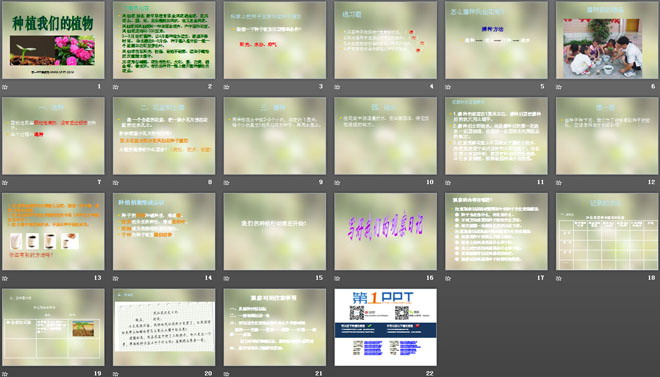Click the transition star icon under slide 3

click(x=226, y=87)
